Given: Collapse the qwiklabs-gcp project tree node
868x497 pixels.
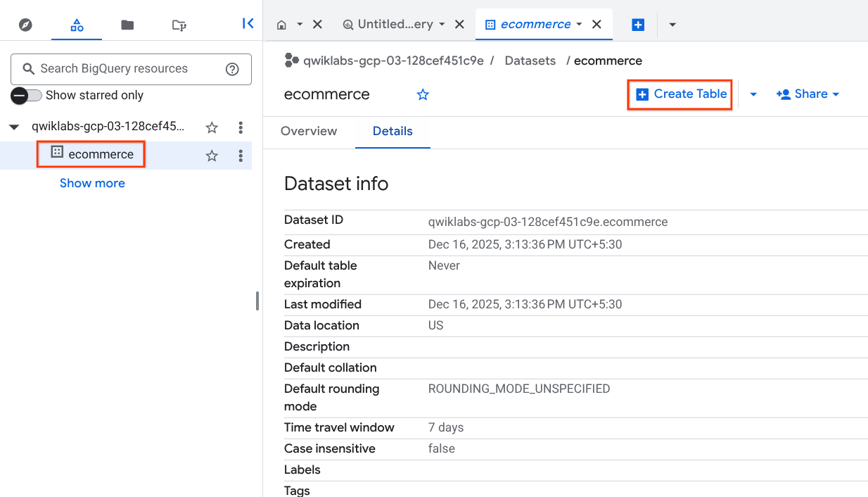Looking at the screenshot, I should [14, 127].
